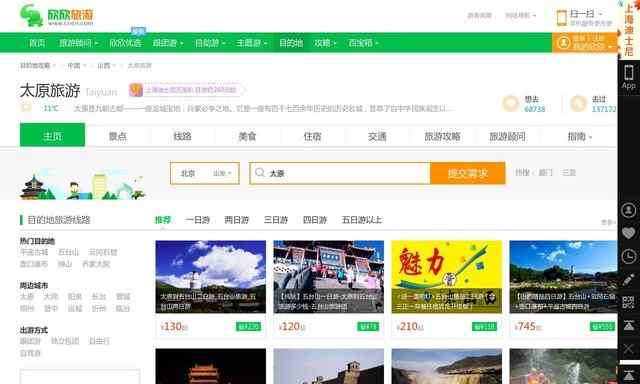This screenshot has width=640, height=384.
Task: Click the heart favorites icon in sidebar
Action: coord(629,233)
